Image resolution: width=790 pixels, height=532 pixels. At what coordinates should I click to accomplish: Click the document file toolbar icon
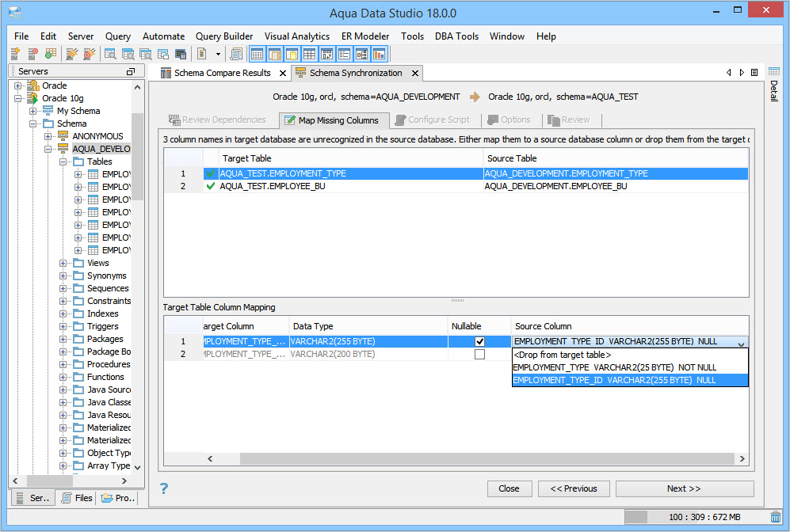pos(201,54)
